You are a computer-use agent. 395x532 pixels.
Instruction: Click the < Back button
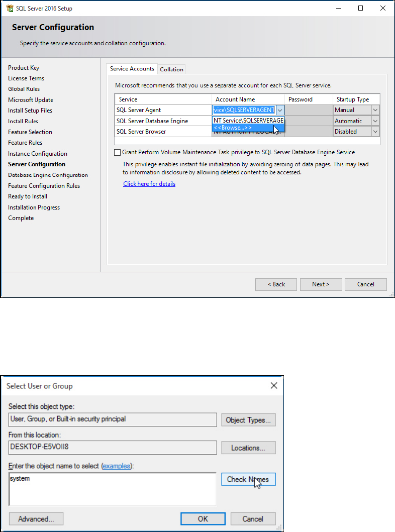coord(276,284)
